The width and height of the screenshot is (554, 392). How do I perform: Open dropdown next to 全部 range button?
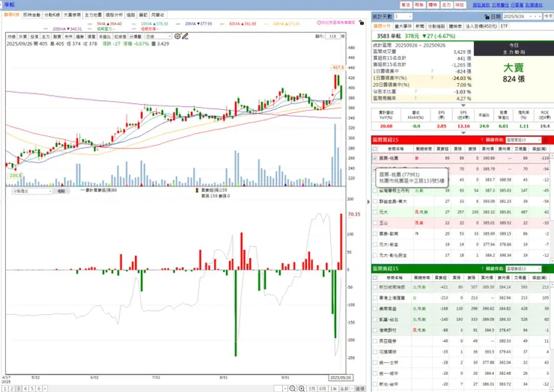(x=353, y=388)
